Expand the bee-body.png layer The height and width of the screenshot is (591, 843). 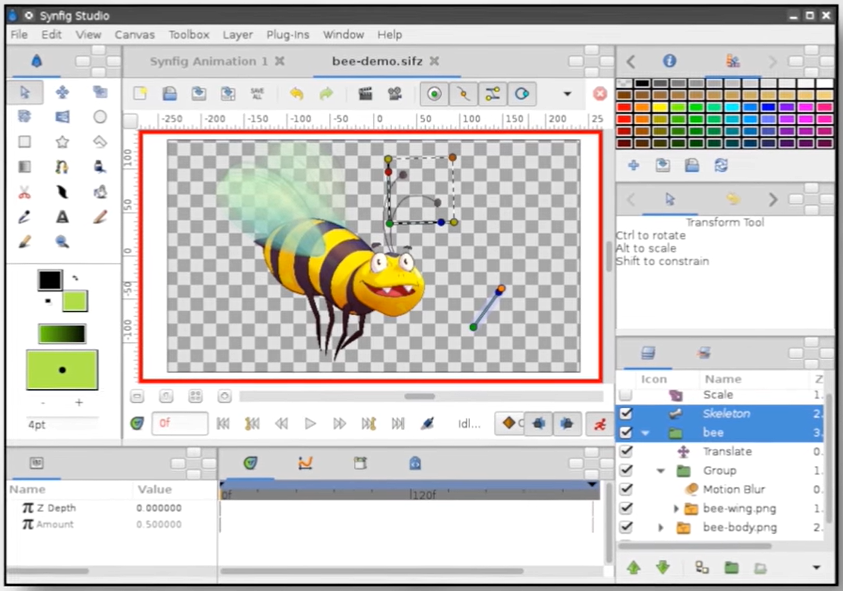click(x=661, y=528)
